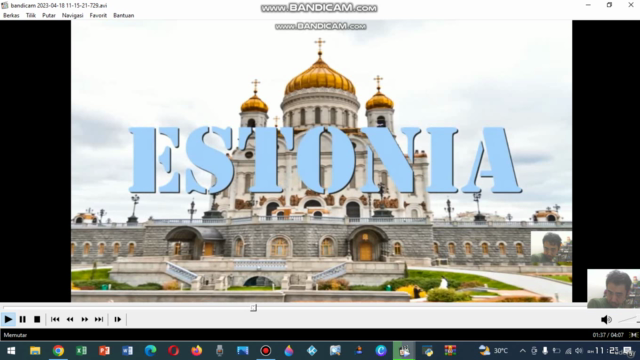Viewport: 640px width, 360px height.
Task: Open the Berkas menu
Action: pyautogui.click(x=11, y=16)
